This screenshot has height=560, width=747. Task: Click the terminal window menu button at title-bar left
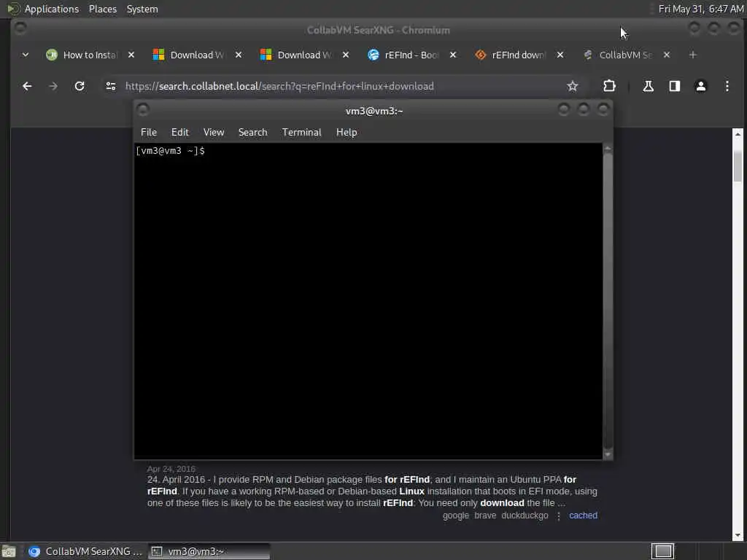(x=143, y=110)
